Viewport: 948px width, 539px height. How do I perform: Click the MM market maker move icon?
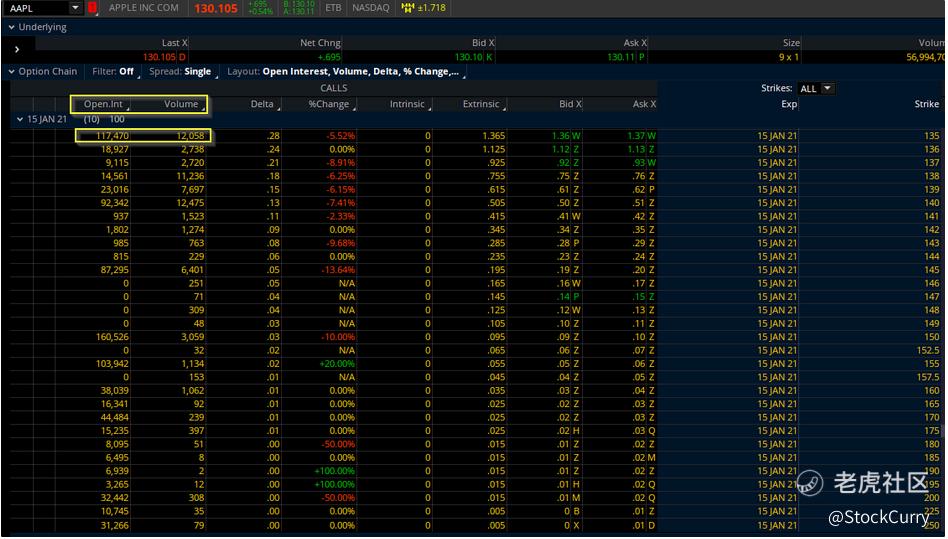pyautogui.click(x=408, y=8)
